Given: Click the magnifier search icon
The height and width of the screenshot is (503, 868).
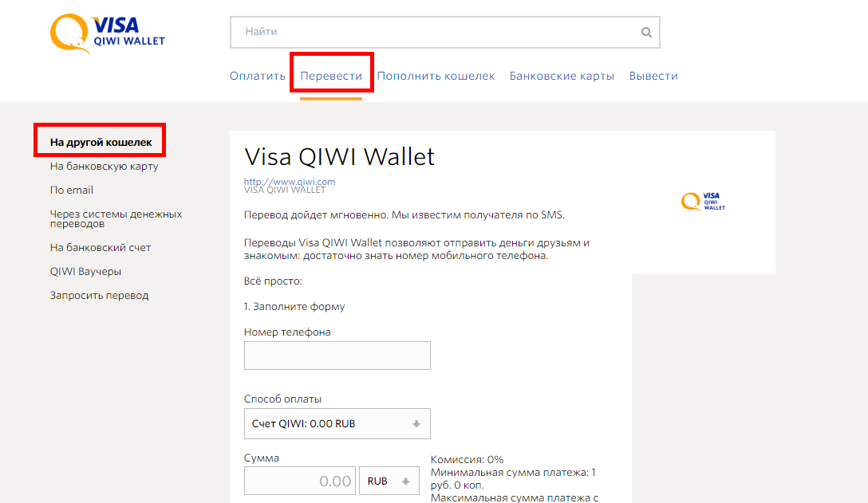Looking at the screenshot, I should (646, 32).
